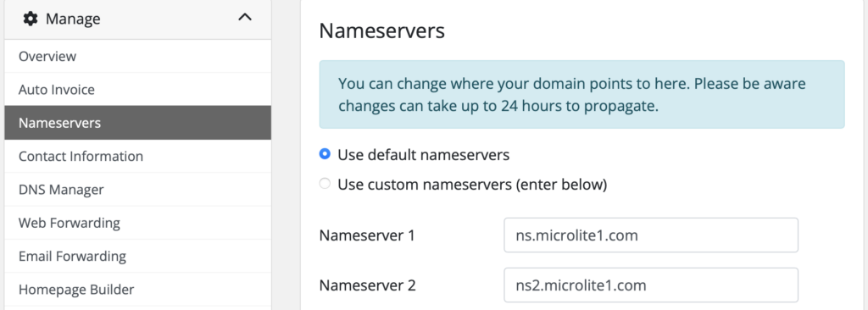Collapse the Manage panel with the chevron
The image size is (868, 310).
click(245, 18)
